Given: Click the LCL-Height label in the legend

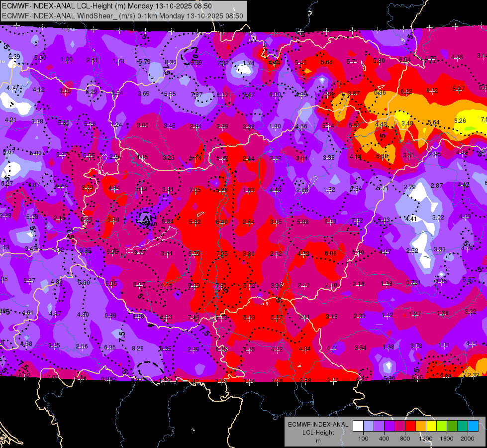Looking at the screenshot, I should click(x=318, y=433).
